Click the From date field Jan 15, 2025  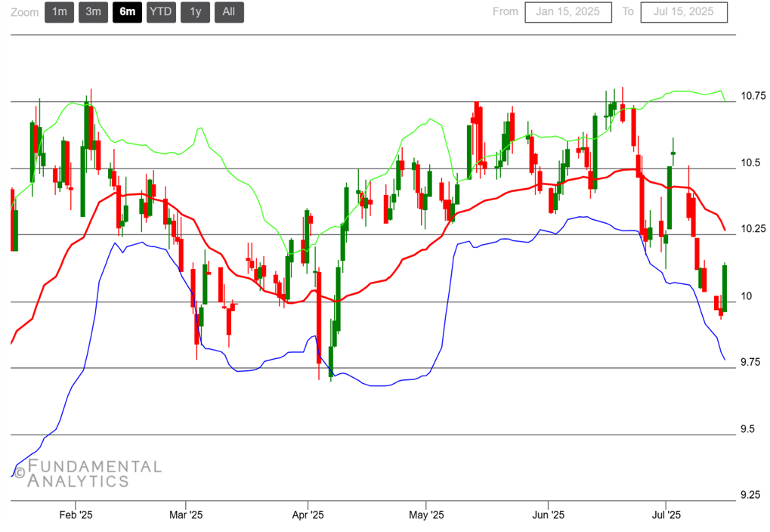tap(568, 12)
